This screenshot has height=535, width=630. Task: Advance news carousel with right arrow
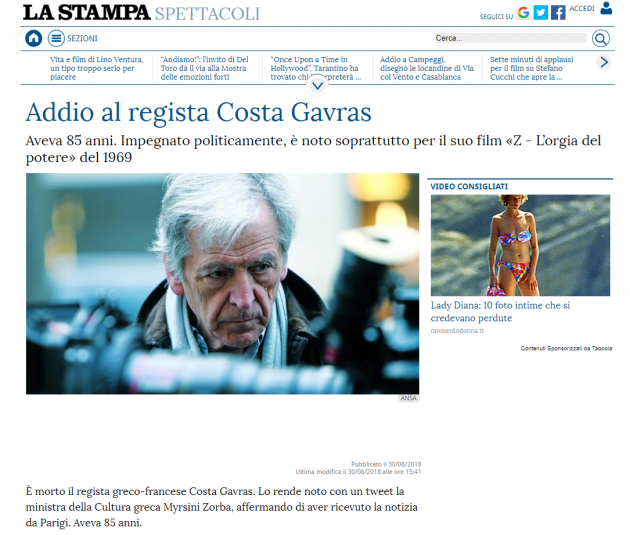point(603,62)
